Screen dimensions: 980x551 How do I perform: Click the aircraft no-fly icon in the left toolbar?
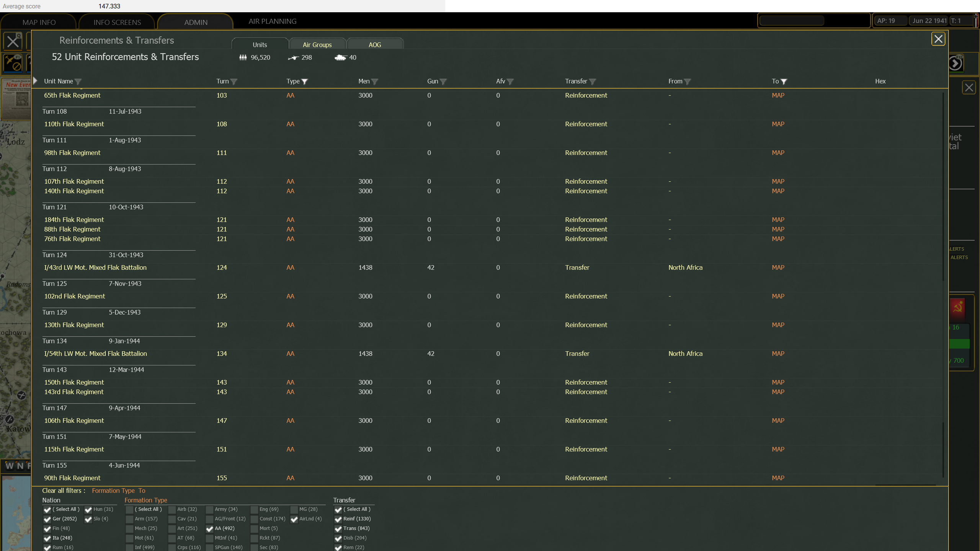point(13,63)
